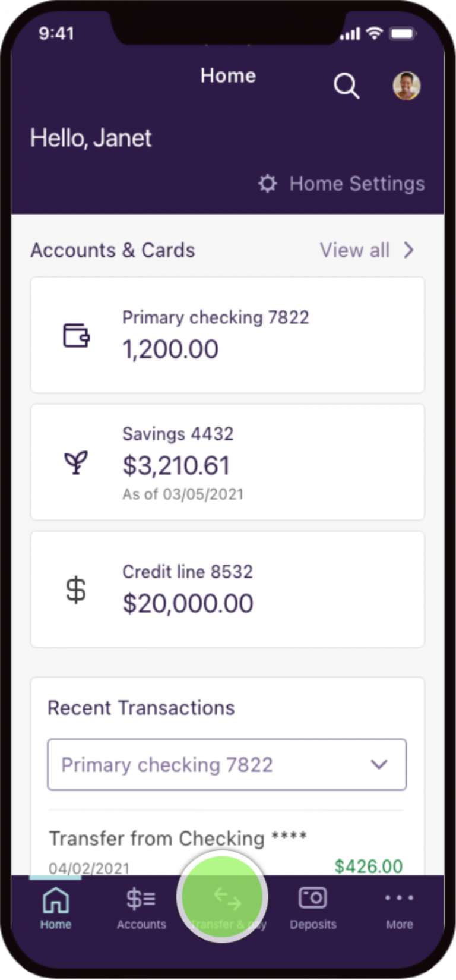Tap the dollar icon for Credit line
This screenshot has height=980, width=456.
[x=76, y=590]
